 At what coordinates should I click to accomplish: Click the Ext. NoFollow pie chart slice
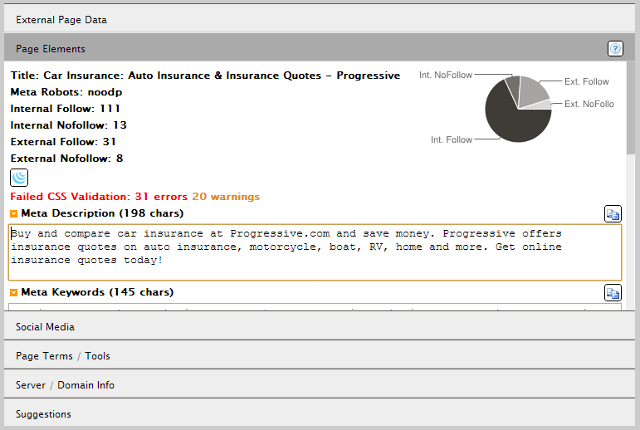542,104
